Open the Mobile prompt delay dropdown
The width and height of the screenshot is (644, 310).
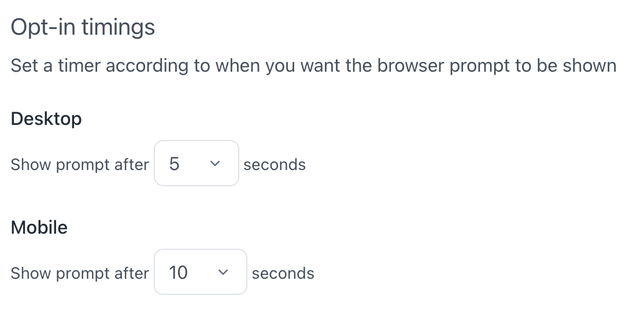point(200,272)
